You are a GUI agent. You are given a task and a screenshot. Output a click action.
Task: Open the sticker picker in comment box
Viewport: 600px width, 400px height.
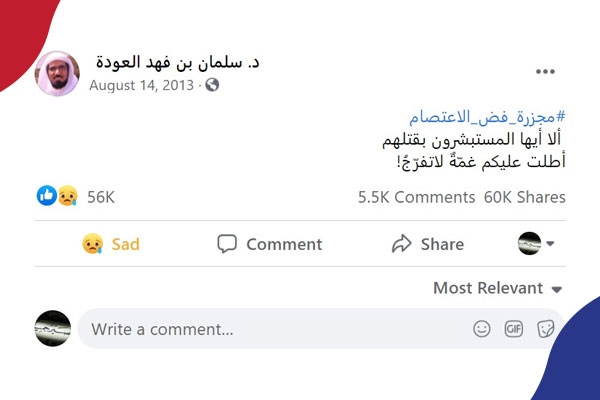click(546, 329)
